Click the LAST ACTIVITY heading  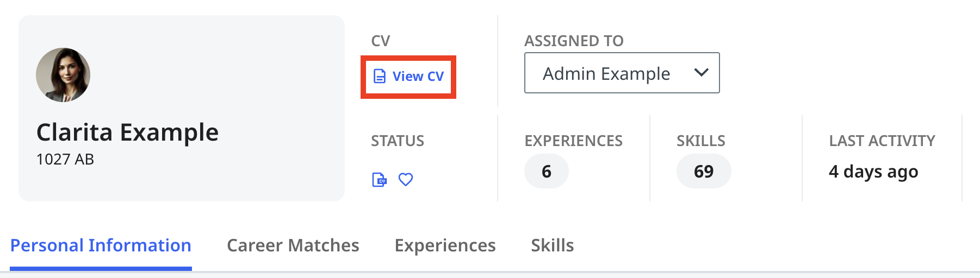click(882, 141)
